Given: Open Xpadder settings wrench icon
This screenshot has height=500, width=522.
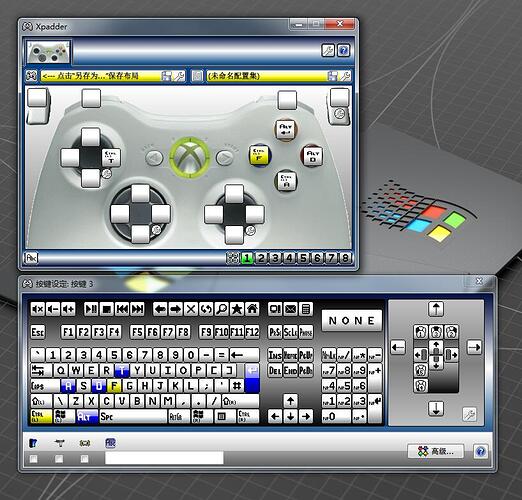Looking at the screenshot, I should tap(328, 50).
